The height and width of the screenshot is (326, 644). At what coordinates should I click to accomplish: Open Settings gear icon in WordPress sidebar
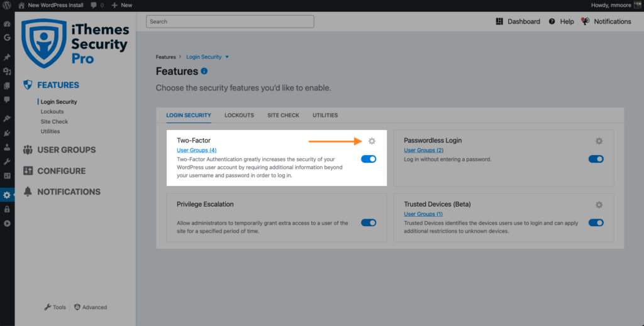tap(7, 195)
